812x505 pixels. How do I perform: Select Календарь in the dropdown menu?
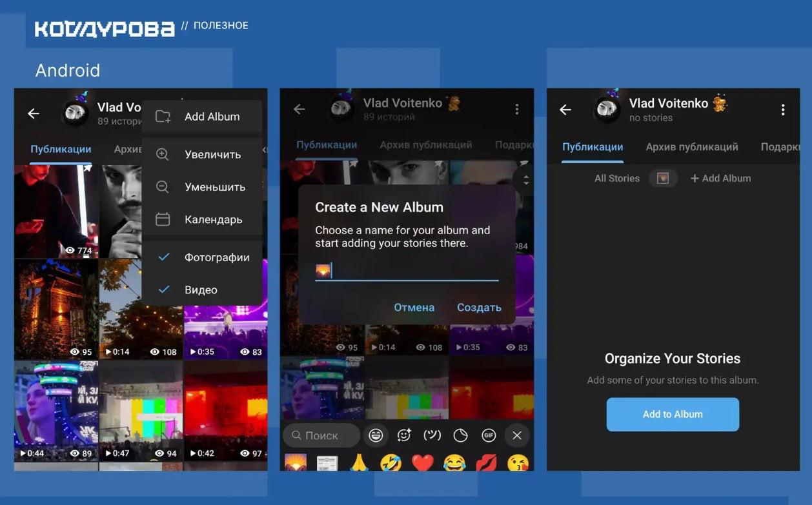pos(203,219)
